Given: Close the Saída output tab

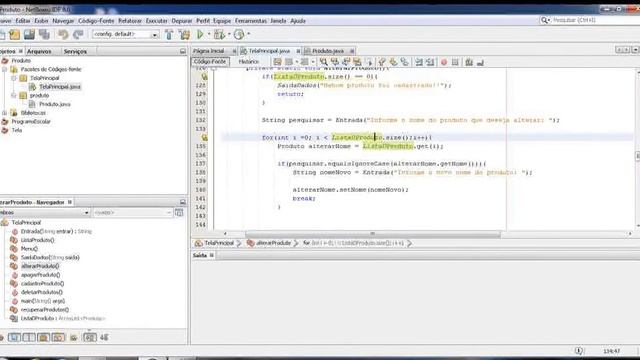Looking at the screenshot, I should (x=211, y=255).
